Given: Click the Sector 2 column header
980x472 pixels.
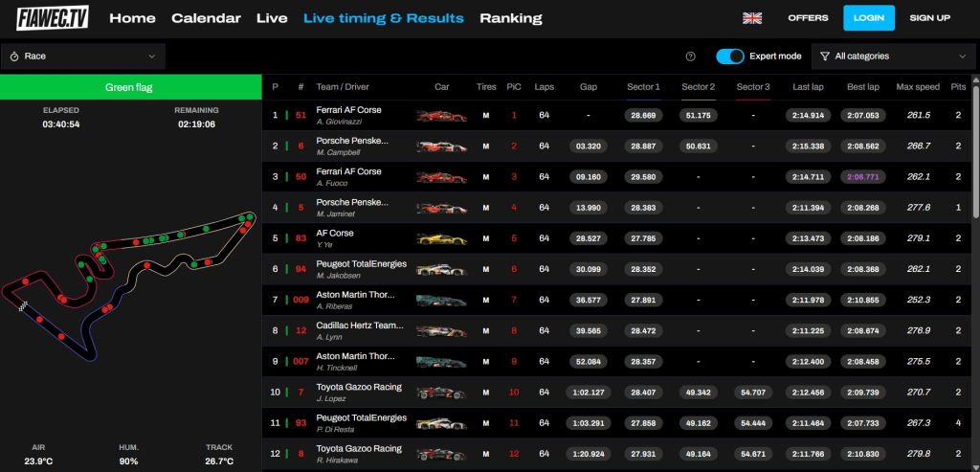Looking at the screenshot, I should pos(698,87).
